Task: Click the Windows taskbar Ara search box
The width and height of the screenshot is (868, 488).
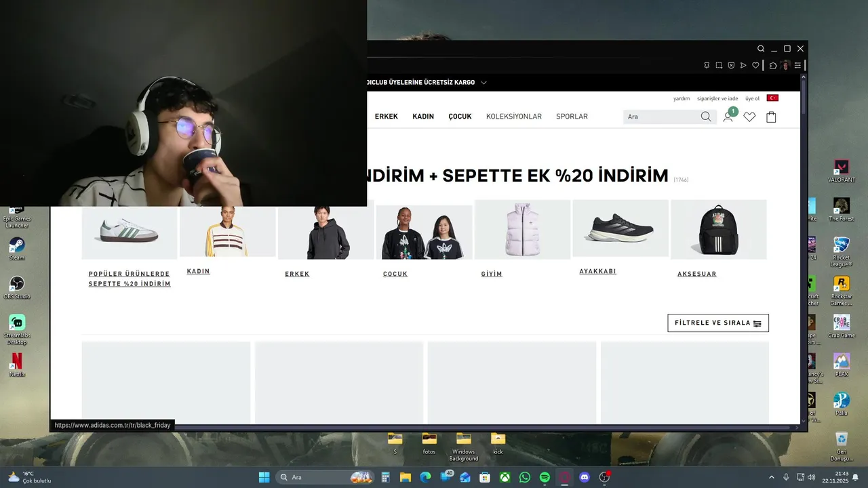Action: 326,477
